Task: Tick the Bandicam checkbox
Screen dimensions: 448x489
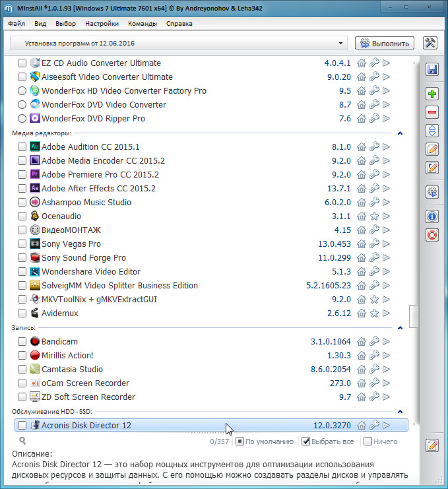Action: click(x=22, y=341)
